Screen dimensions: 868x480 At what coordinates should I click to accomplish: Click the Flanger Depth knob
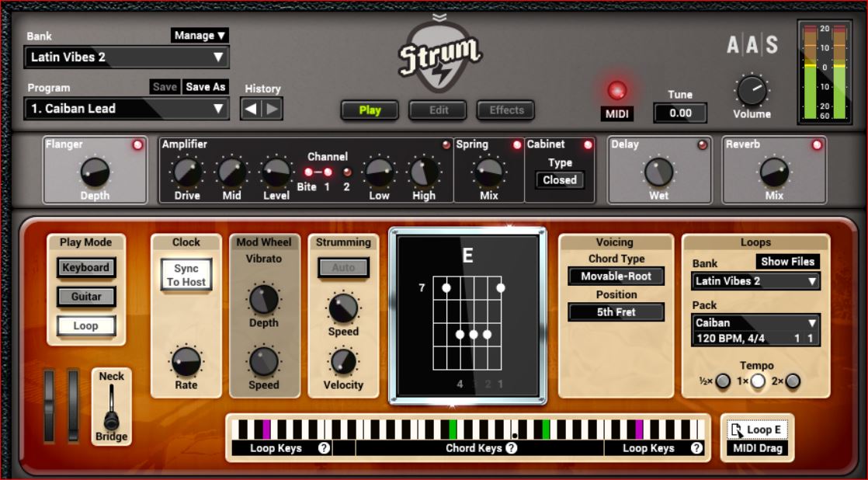coord(95,172)
